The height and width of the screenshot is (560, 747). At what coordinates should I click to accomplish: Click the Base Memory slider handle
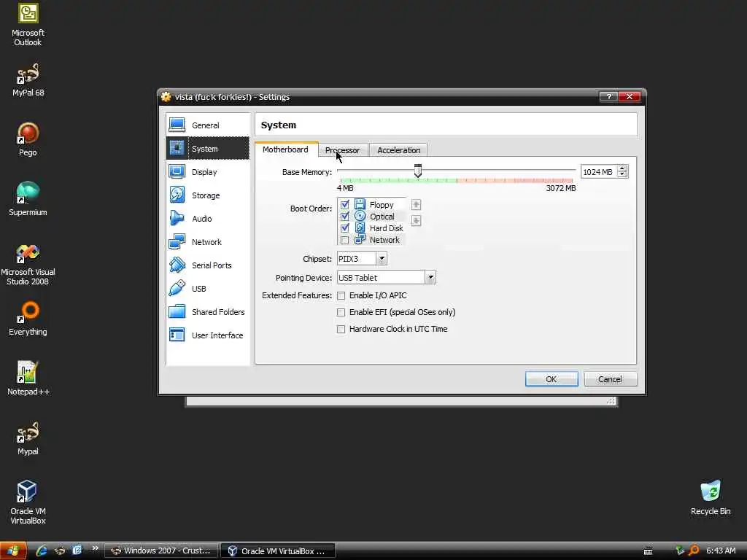(x=418, y=171)
